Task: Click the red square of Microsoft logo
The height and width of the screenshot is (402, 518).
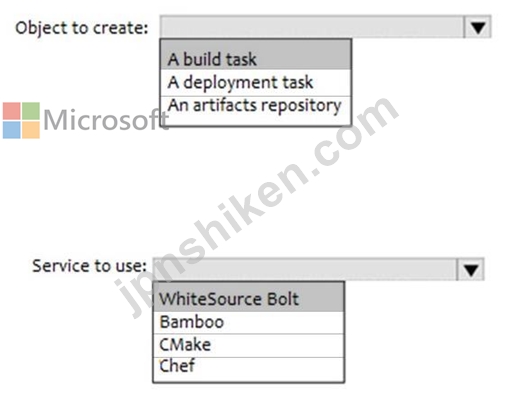Action: (x=12, y=111)
